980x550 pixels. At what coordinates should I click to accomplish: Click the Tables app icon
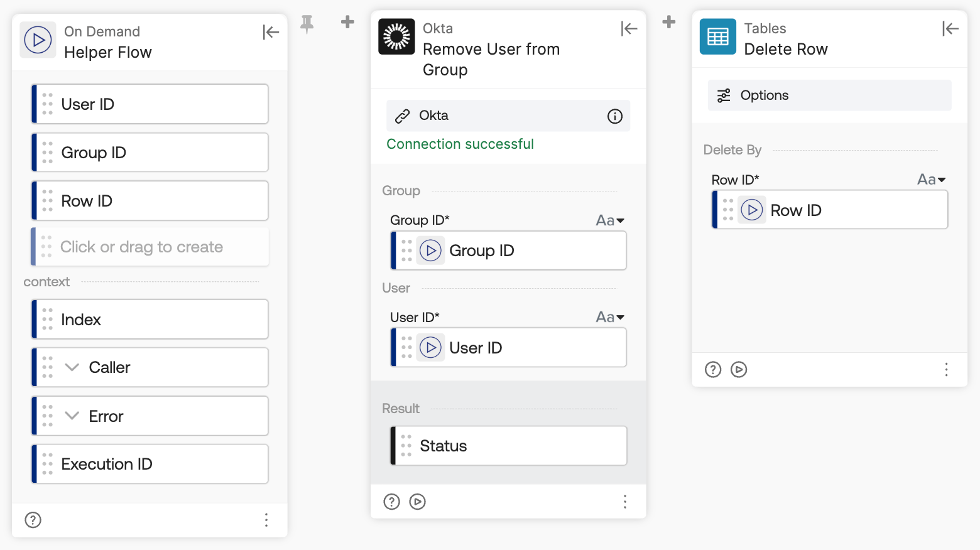point(718,37)
